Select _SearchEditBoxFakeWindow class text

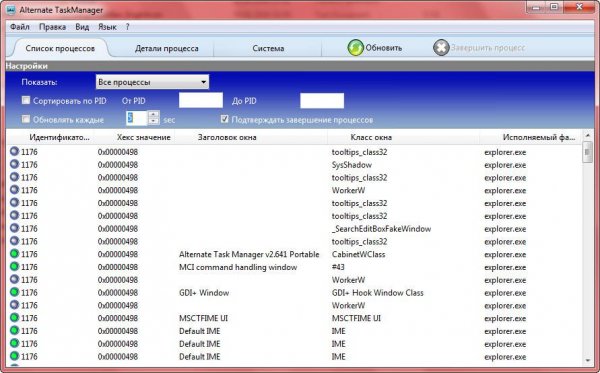point(381,229)
